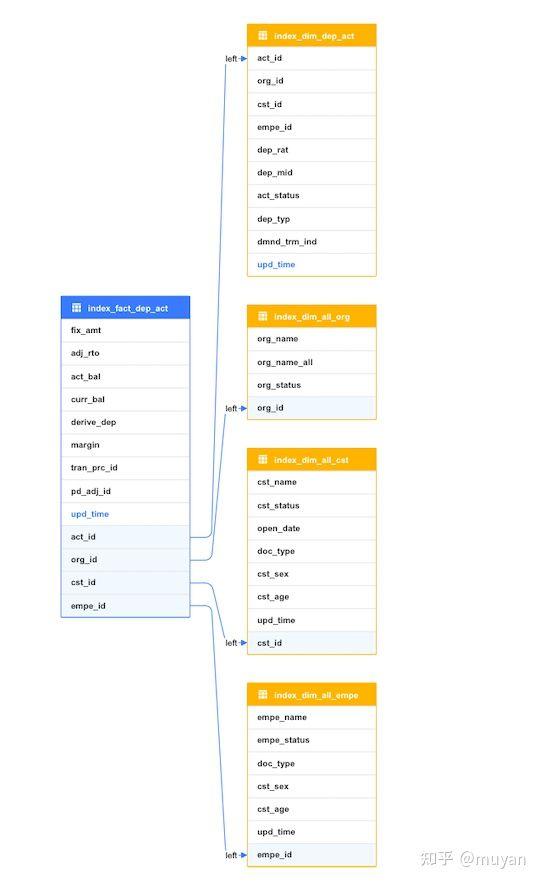Image resolution: width=540 pixels, height=884 pixels.
Task: Click table icon of index_dim_dep_act
Action: pos(263,36)
